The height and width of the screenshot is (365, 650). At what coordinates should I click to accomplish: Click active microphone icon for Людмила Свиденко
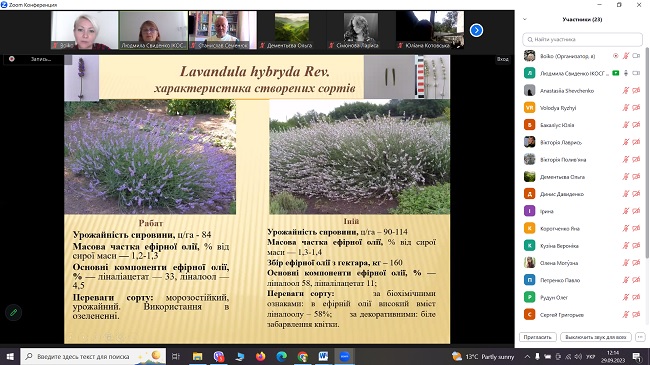pos(626,73)
